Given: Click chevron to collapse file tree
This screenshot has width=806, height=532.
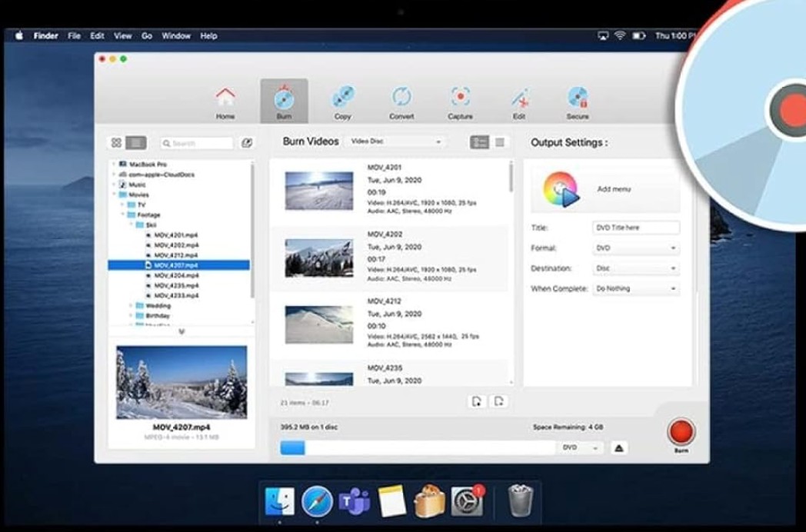Looking at the screenshot, I should (x=182, y=331).
